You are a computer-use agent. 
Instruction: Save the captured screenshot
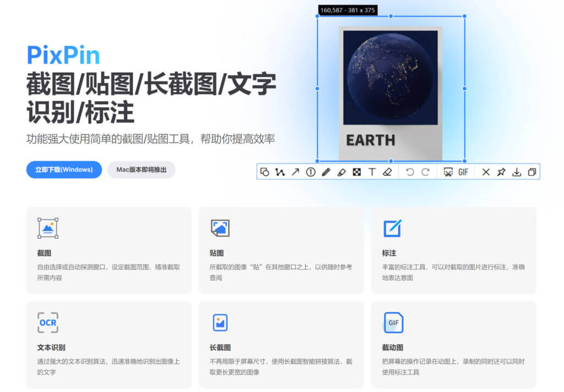(515, 172)
